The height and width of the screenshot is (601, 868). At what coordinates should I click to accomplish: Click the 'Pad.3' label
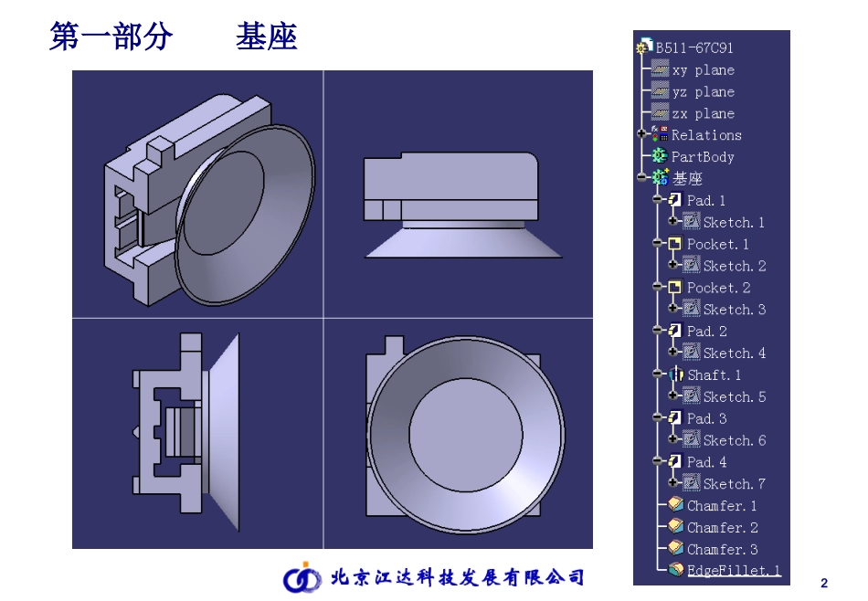pyautogui.click(x=707, y=419)
